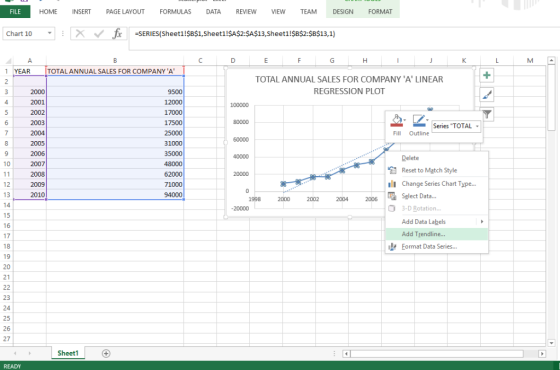Select the cell containing 94000
The height and width of the screenshot is (370, 560).
[115, 195]
